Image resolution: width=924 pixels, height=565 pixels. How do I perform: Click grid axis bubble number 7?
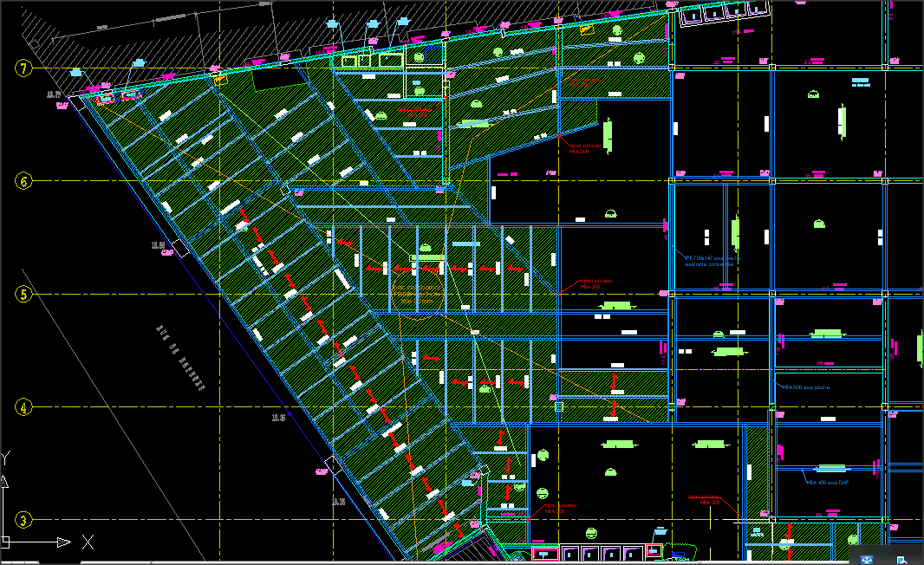pos(24,68)
